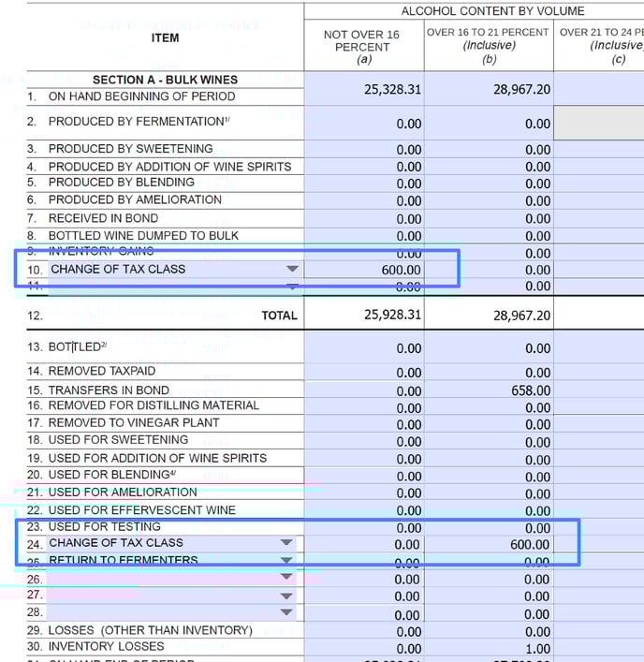This screenshot has width=644, height=662.
Task: Click the Not Over 16 Percent column header
Action: [363, 47]
